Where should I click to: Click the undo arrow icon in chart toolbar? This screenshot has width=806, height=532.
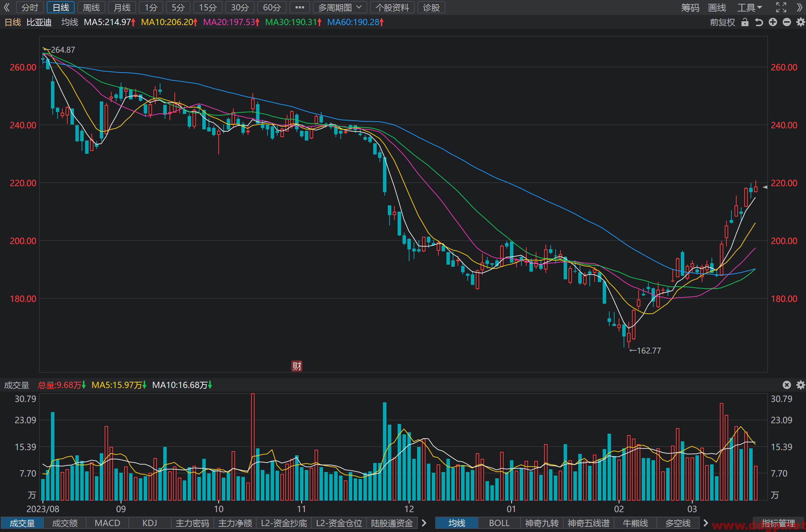click(x=759, y=22)
